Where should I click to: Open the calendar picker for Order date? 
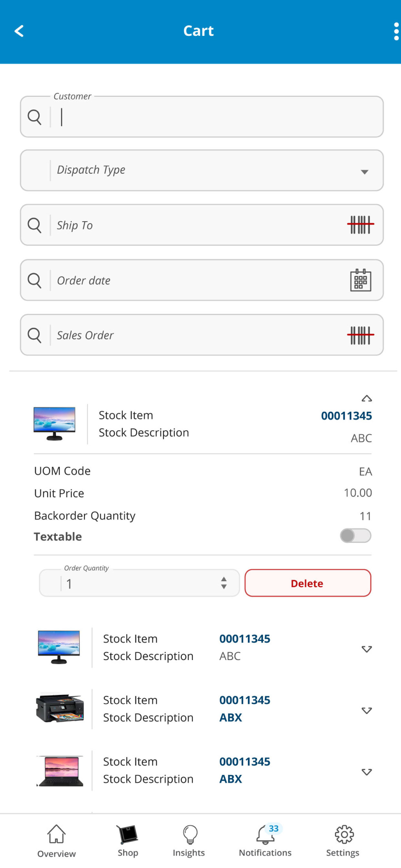361,280
